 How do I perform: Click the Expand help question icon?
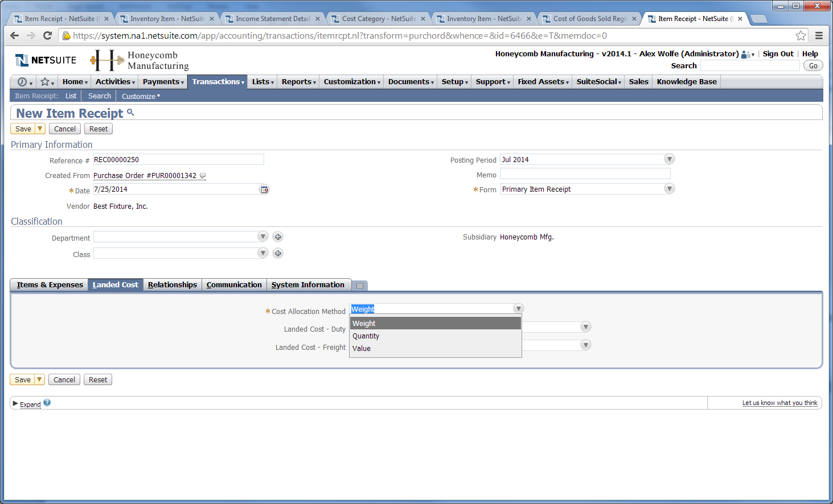click(47, 403)
